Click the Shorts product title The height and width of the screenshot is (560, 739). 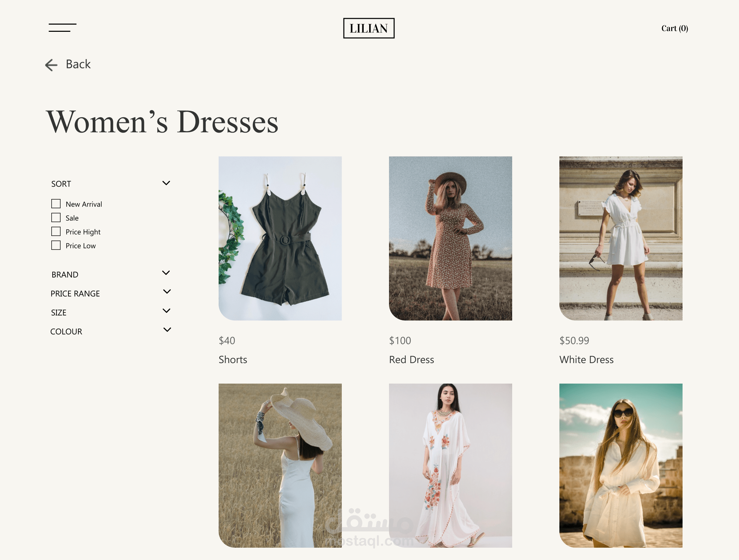click(233, 360)
